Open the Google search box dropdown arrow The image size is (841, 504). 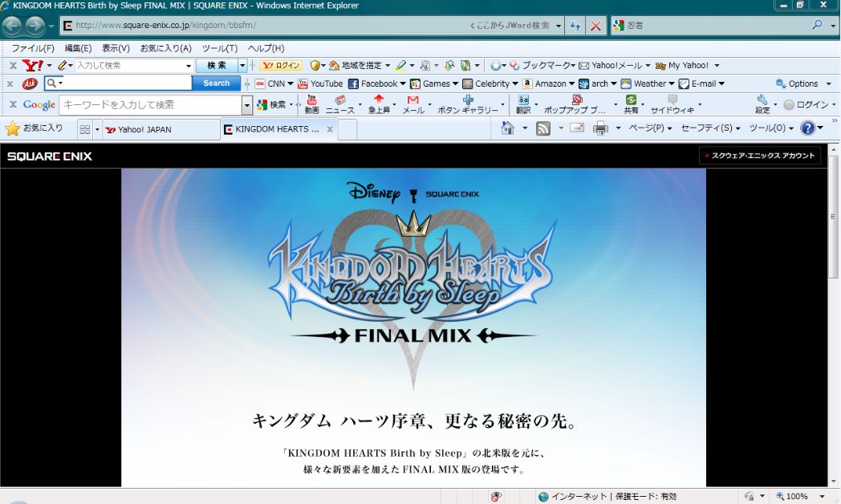246,105
